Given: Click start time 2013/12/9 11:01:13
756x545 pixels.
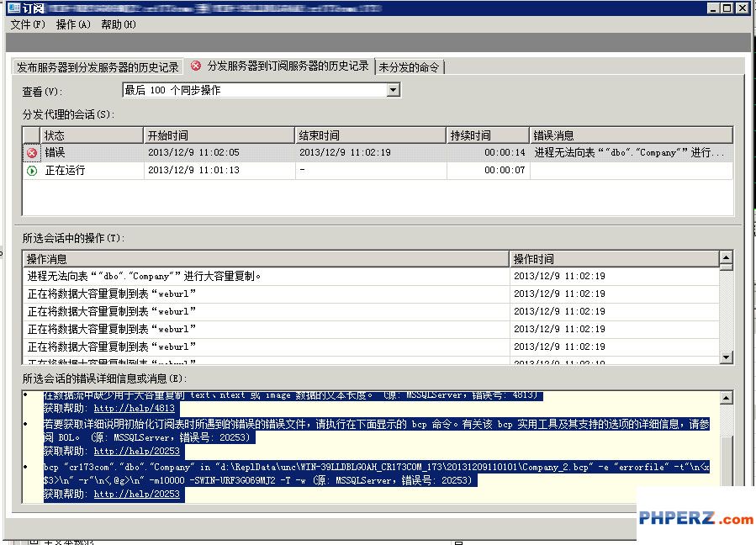Looking at the screenshot, I should pyautogui.click(x=193, y=170).
